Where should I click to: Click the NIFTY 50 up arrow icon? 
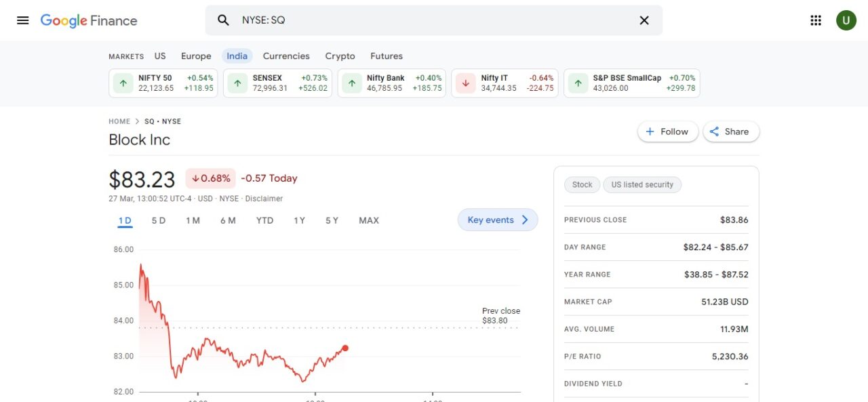pos(123,83)
